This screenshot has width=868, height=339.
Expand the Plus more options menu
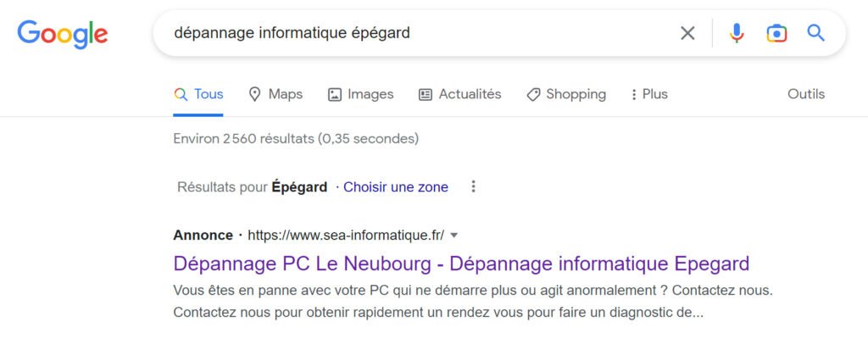[649, 94]
